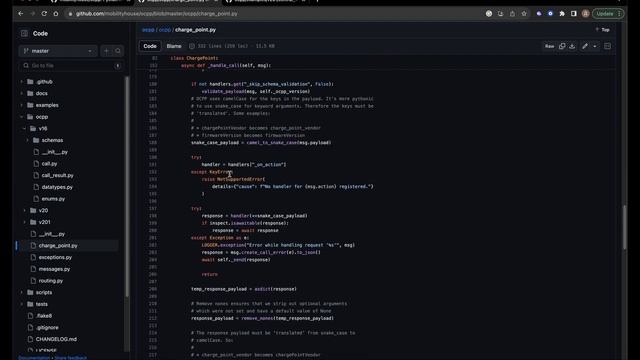Screen dimensions: 640x360
Task: Reload the page icon
Action: coord(44,13)
